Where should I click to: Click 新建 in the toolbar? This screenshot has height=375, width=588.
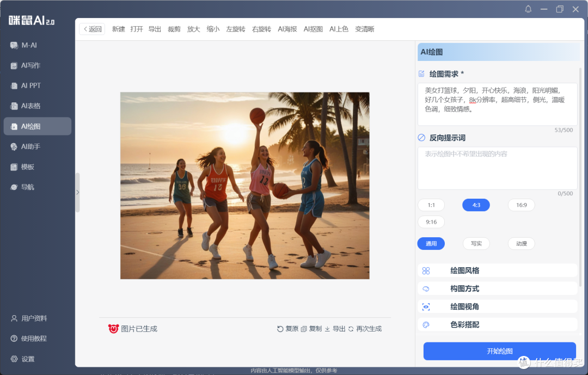(119, 29)
